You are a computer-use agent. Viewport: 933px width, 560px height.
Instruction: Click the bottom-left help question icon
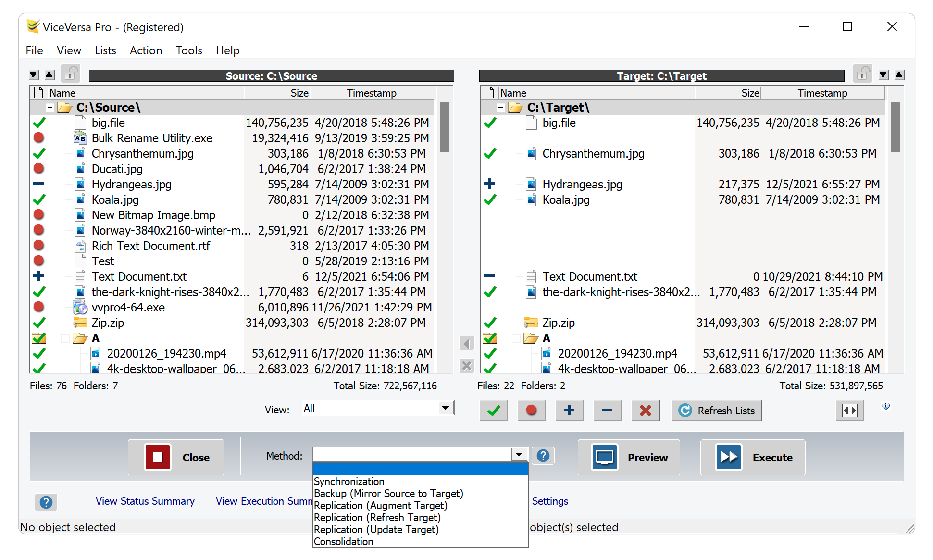coord(46,502)
